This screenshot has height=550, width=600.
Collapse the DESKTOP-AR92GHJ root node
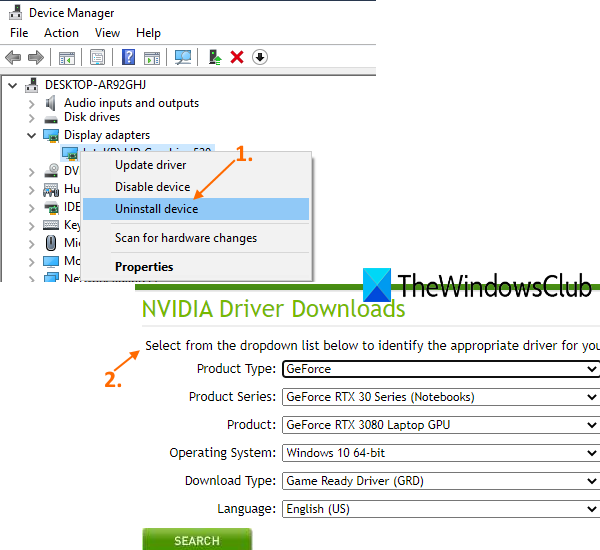tap(13, 85)
